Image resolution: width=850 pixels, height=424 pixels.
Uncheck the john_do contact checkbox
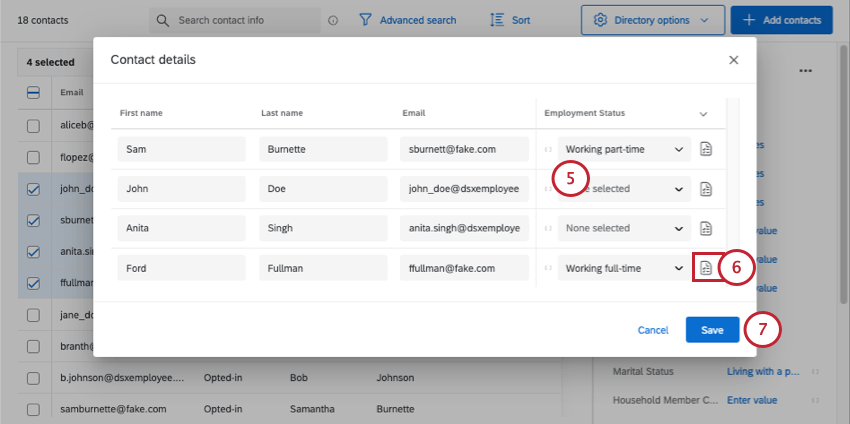33,190
